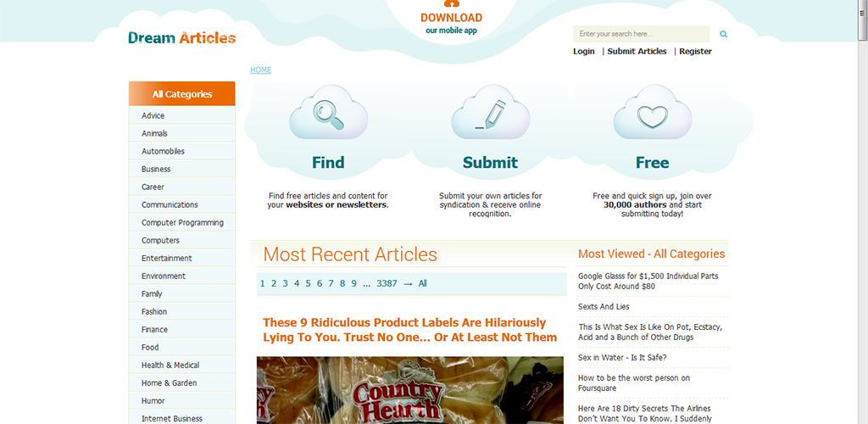Select the Computer Programming category
The image size is (868, 424).
pyautogui.click(x=182, y=222)
